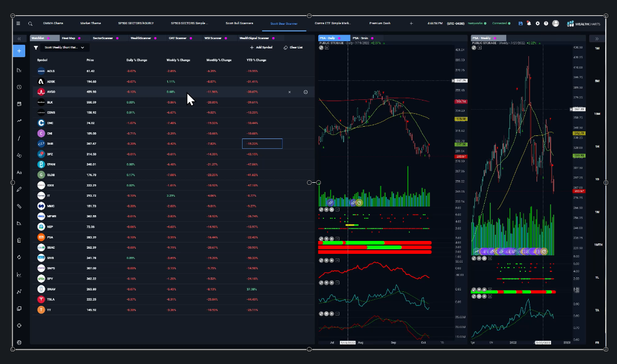Click the save layout disk icon

click(x=520, y=24)
